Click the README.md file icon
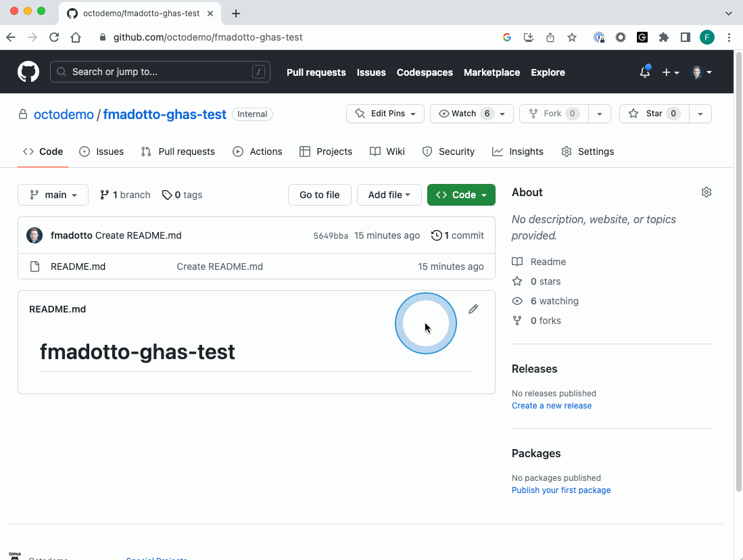Screen dimensions: 743x560 tap(34, 266)
